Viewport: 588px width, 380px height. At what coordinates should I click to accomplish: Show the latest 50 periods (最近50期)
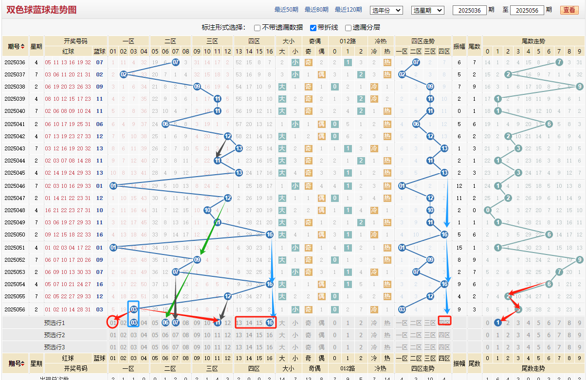pos(286,10)
